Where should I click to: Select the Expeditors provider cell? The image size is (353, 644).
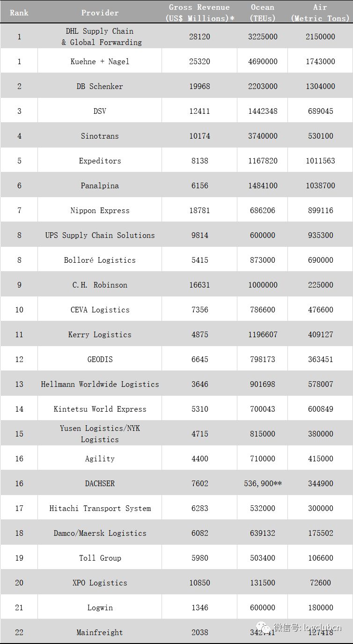[x=100, y=161]
